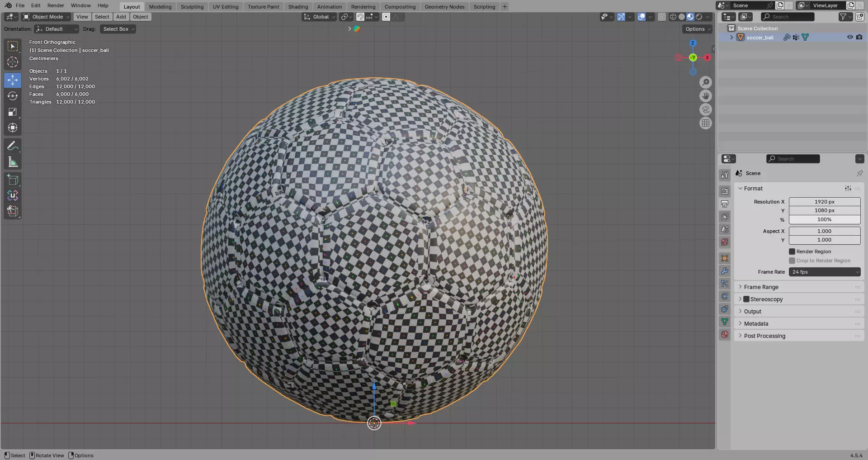Switch perspective/orthographic with the grid gizmo
The width and height of the screenshot is (868, 460).
click(706, 123)
